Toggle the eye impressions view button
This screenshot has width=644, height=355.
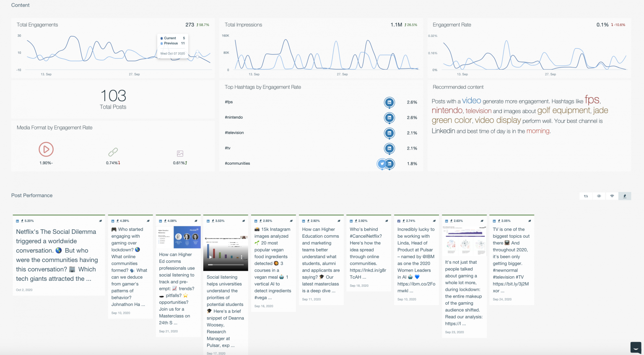[599, 196]
